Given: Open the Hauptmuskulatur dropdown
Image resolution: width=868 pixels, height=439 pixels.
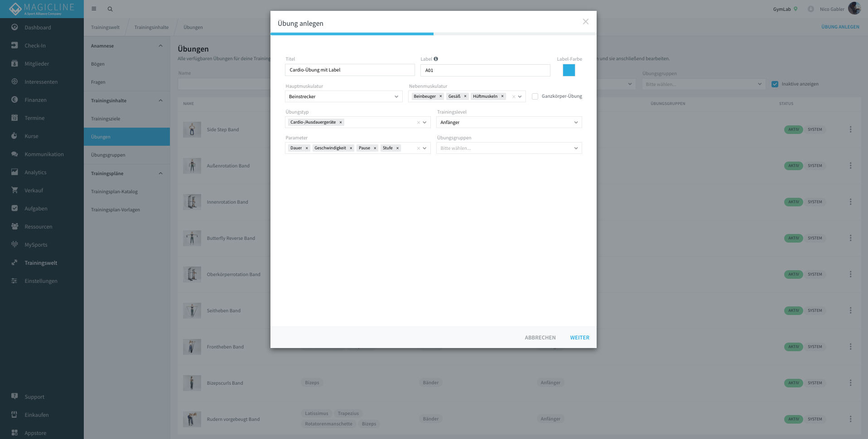Looking at the screenshot, I should click(343, 96).
